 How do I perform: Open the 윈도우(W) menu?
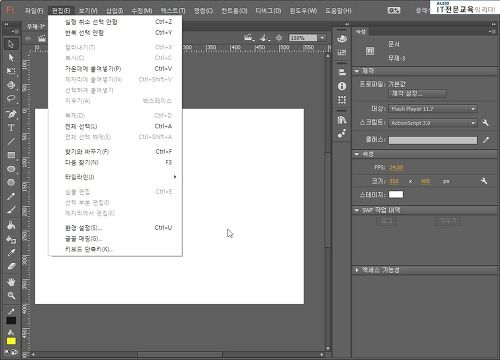[303, 11]
